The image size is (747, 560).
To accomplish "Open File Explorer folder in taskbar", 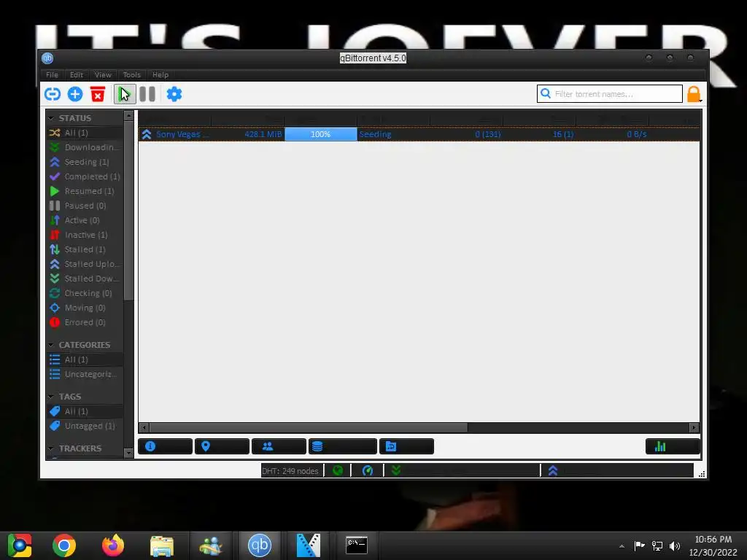I will coord(162,545).
